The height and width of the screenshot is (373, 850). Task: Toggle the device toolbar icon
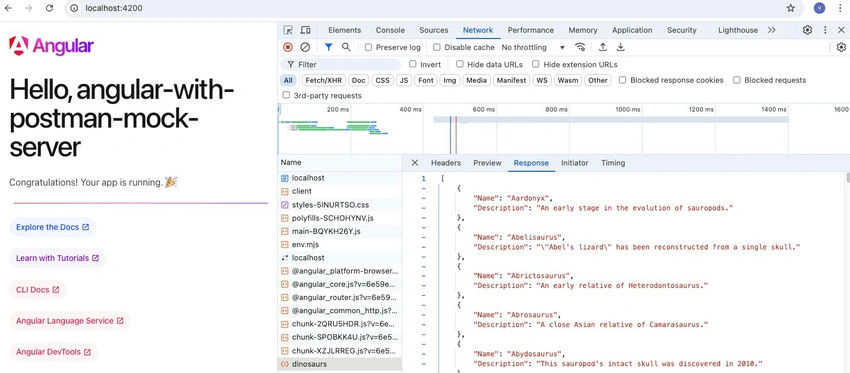point(306,30)
